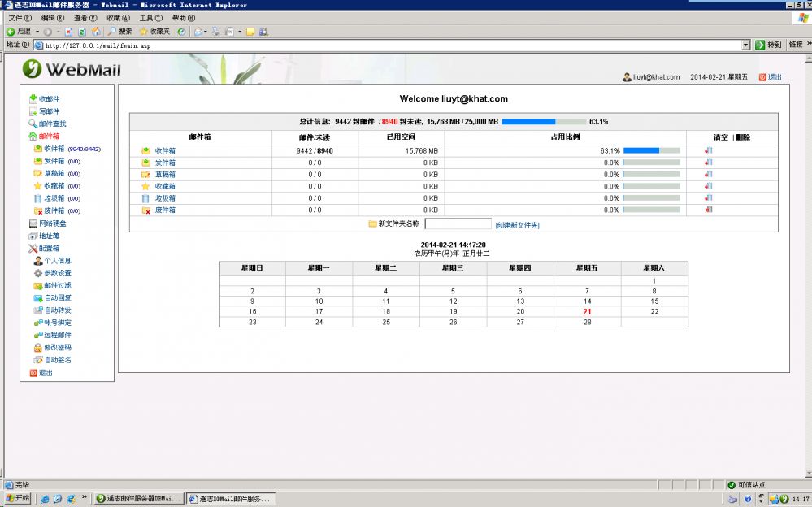Screen dimensions: 812x507
Task: Open the 工具(T) menu
Action: point(150,18)
